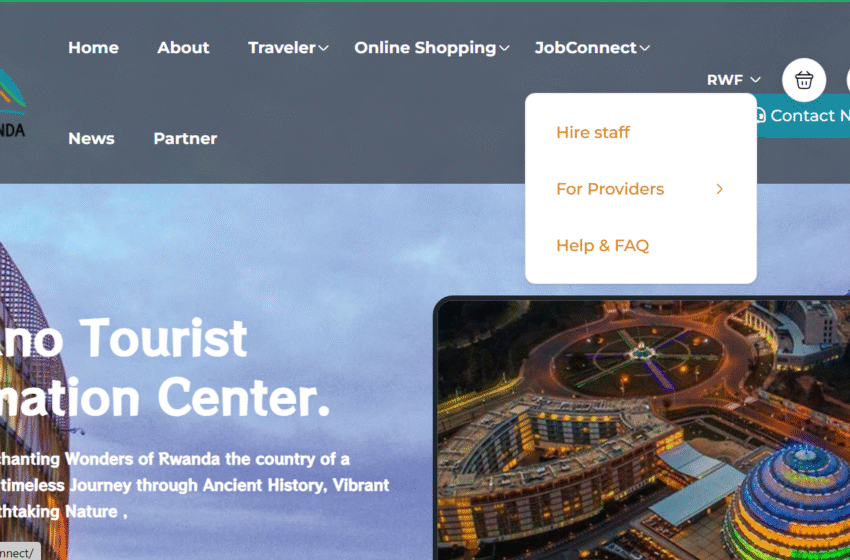Open the News page

91,139
